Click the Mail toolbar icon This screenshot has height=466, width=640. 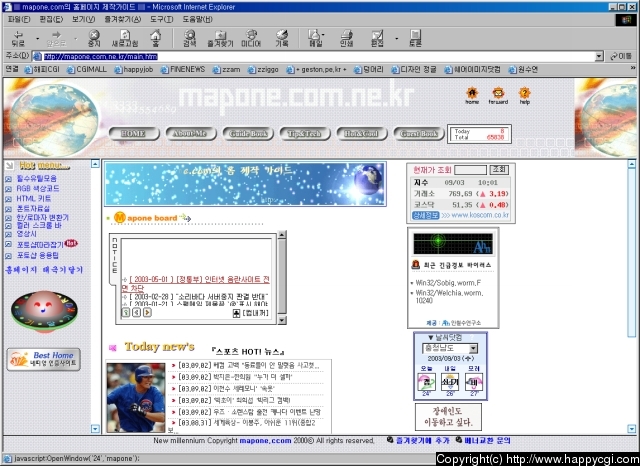316,38
